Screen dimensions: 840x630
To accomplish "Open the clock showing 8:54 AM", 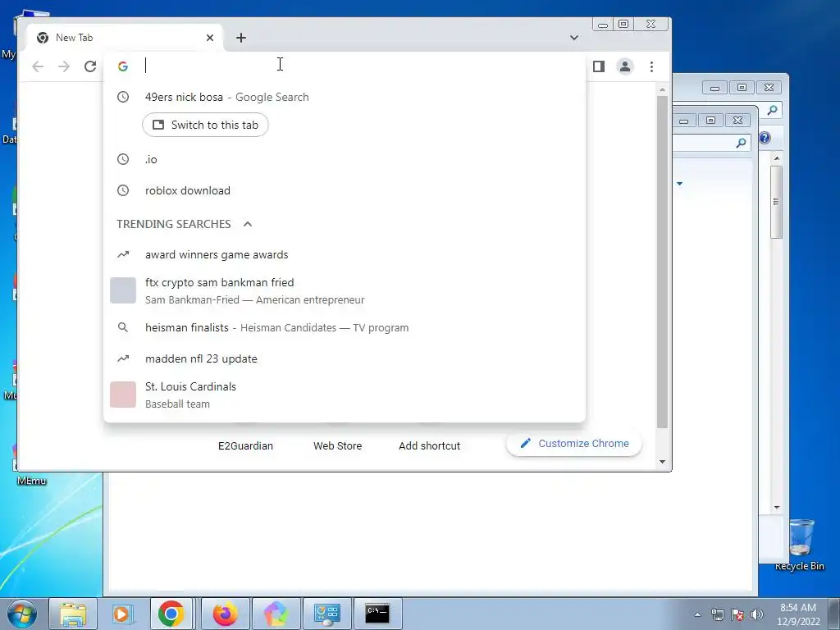I will coord(798,614).
